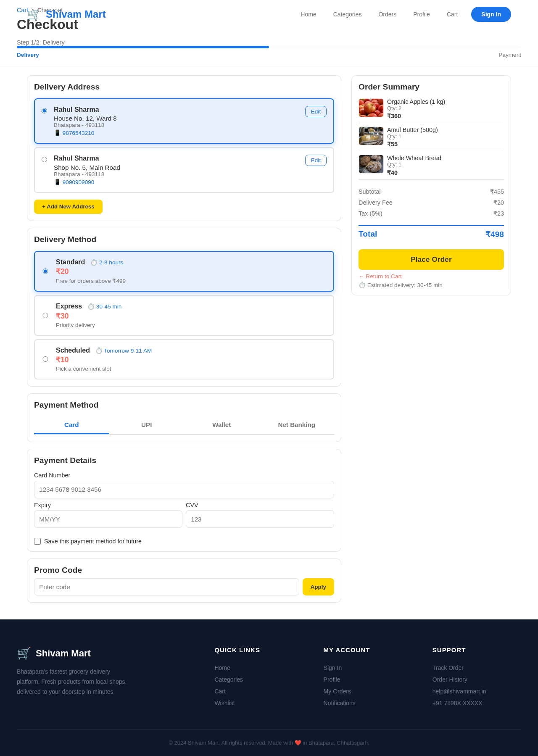
Task: Click the Amul Butter thumbnail
Action: pyautogui.click(x=371, y=136)
